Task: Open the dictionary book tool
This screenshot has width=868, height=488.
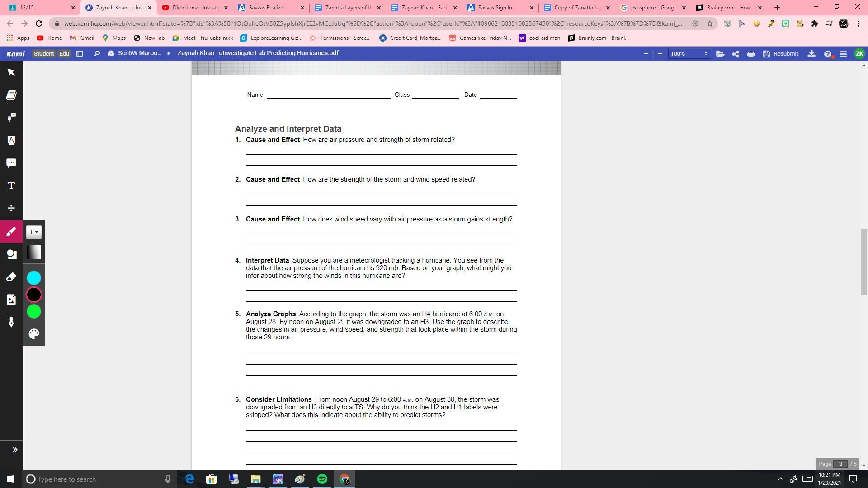Action: coord(11,95)
